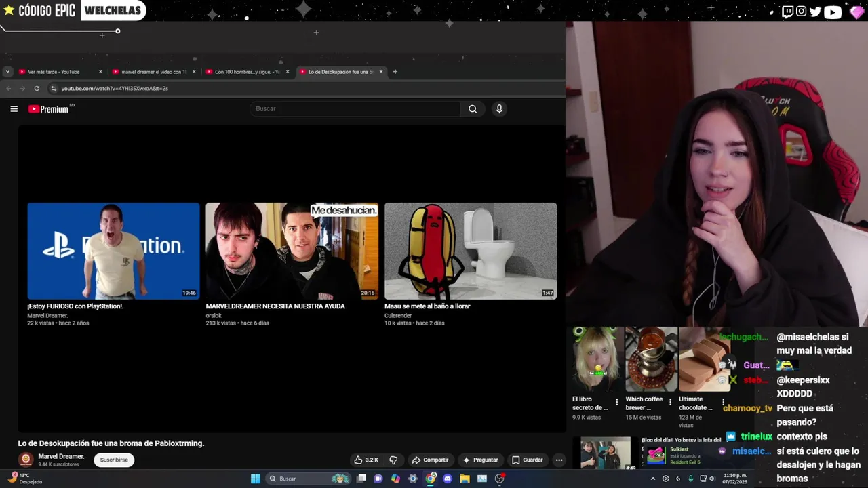Show hidden system tray icons chevron
Screen dimensions: 868x488
point(653,479)
